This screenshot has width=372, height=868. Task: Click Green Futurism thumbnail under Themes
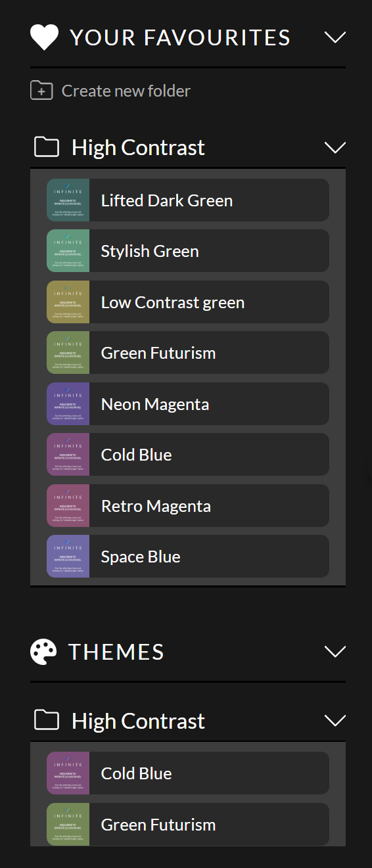[68, 824]
